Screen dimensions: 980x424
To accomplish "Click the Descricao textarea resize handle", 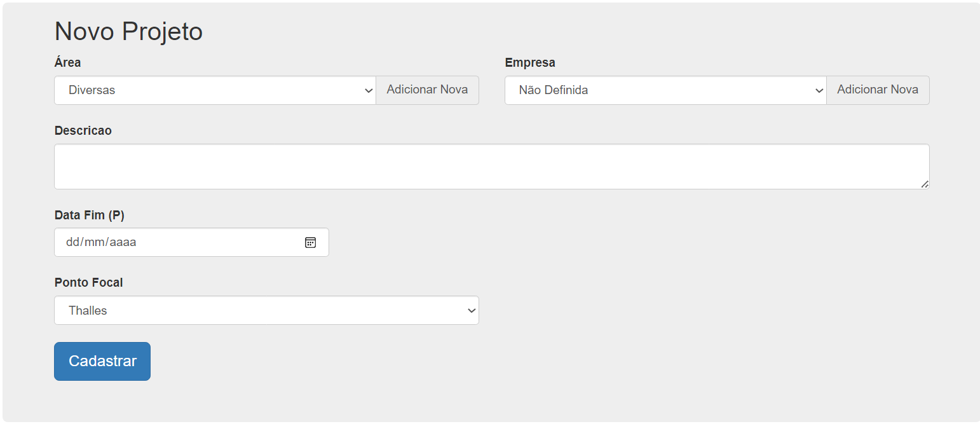I will coord(925,184).
